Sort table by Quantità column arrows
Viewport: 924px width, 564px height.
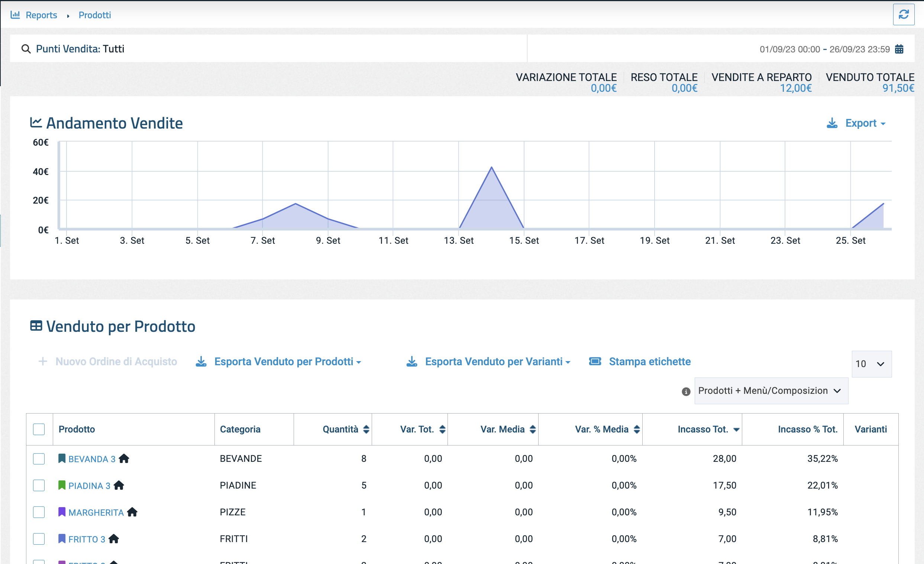click(366, 430)
